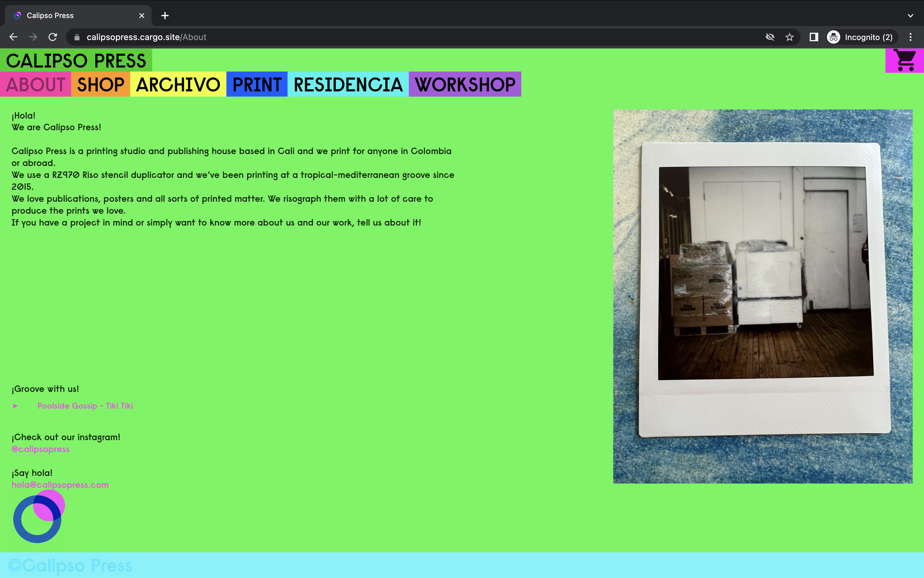The width and height of the screenshot is (924, 578).
Task: Expand the tab search chevron
Action: coord(911,16)
